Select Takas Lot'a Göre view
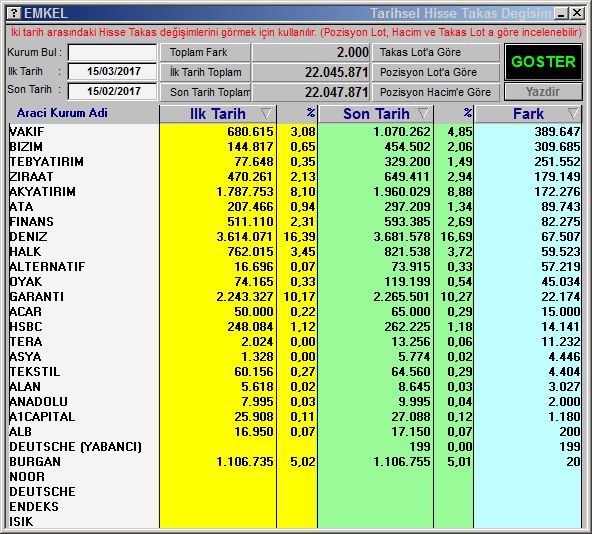 click(436, 52)
